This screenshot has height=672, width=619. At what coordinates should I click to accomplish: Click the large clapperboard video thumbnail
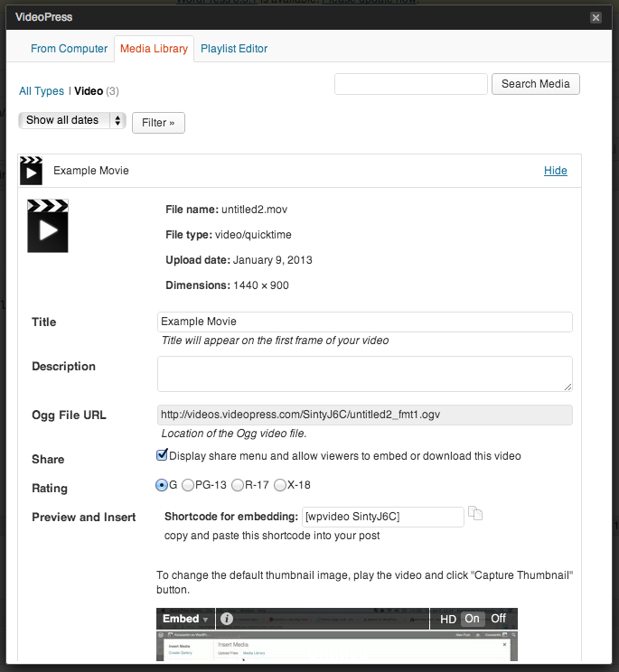pyautogui.click(x=48, y=226)
